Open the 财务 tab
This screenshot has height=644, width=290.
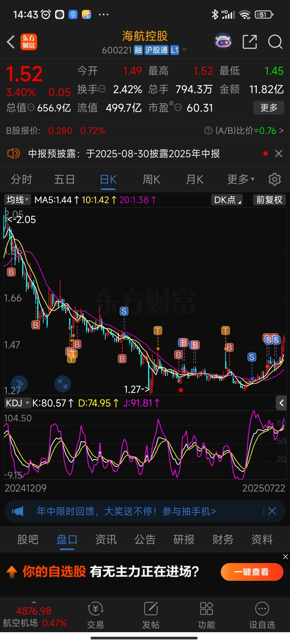click(x=223, y=539)
